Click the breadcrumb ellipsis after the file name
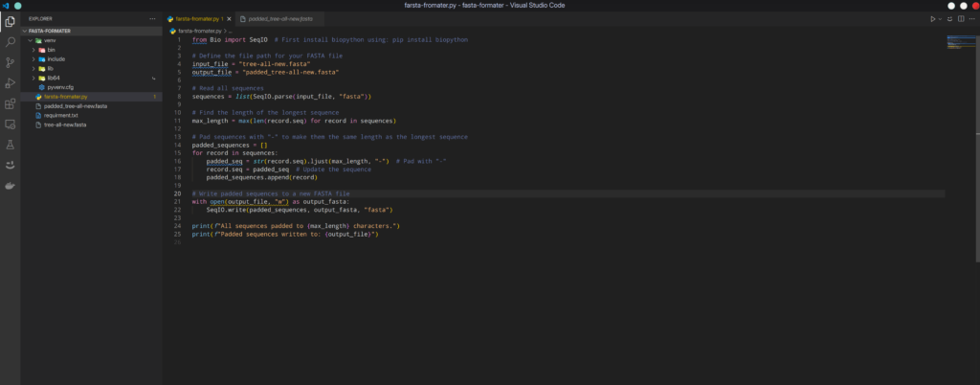980x385 pixels. point(230,30)
